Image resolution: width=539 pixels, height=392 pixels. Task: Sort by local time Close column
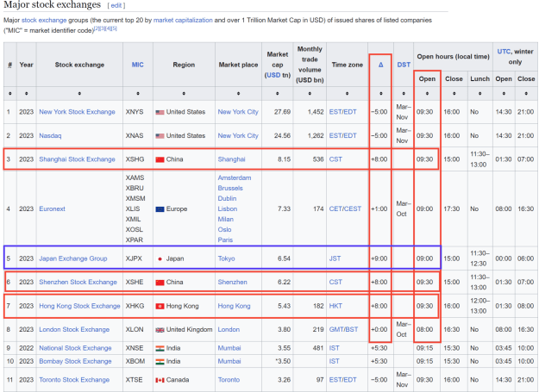tap(454, 93)
